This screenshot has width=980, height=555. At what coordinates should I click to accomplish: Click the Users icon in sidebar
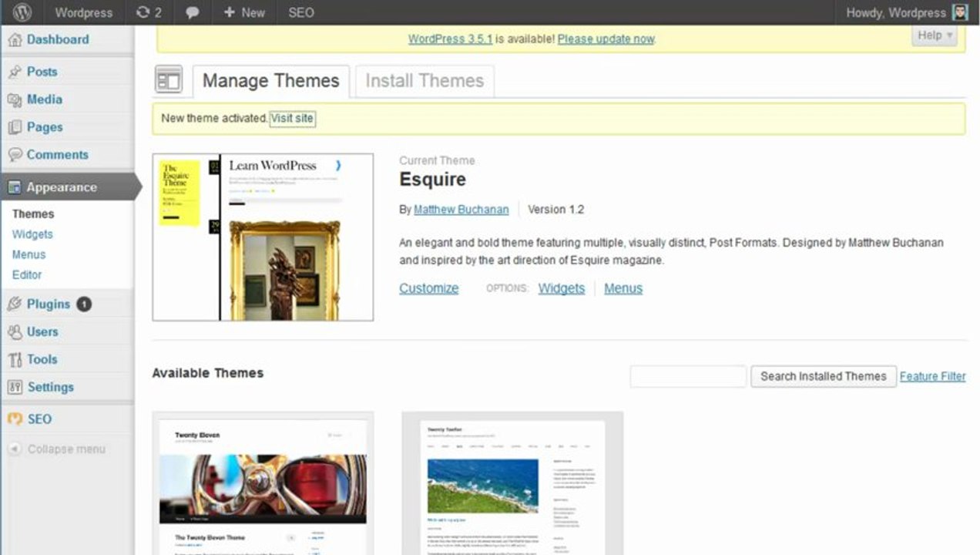click(15, 331)
